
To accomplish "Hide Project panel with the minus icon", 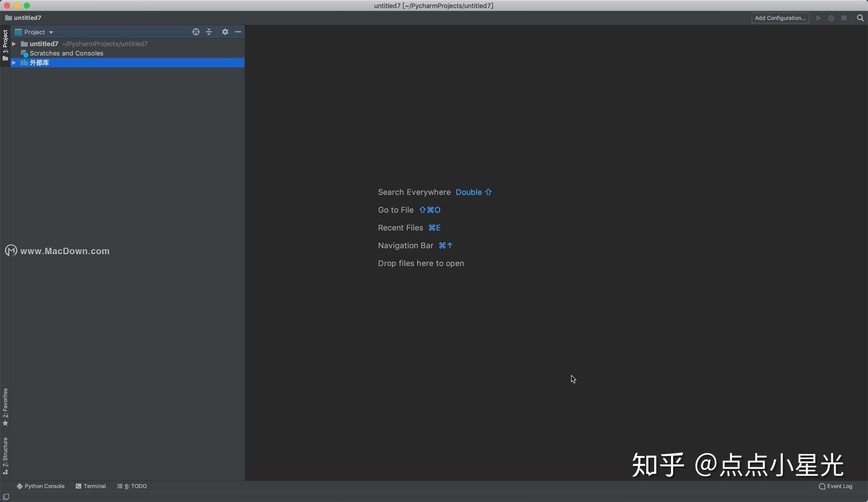I will click(x=239, y=32).
